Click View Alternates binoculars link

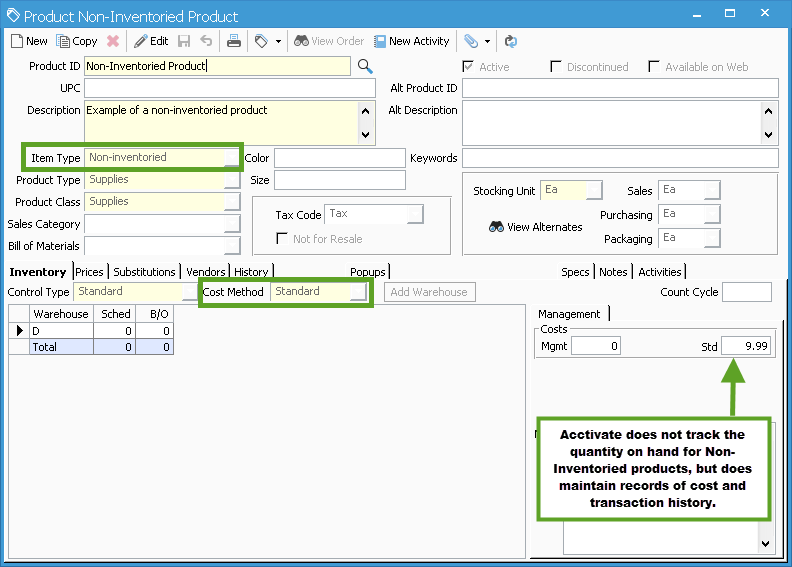click(x=535, y=227)
